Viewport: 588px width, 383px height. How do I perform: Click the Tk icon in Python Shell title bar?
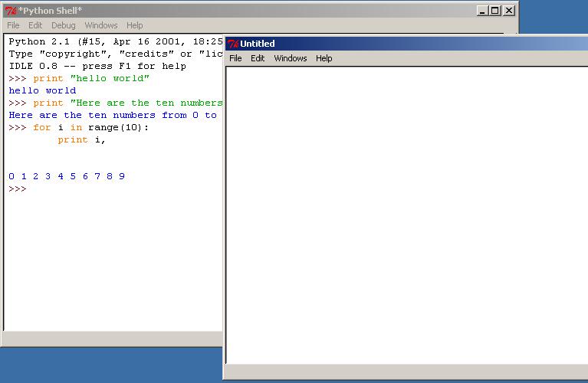pos(11,11)
